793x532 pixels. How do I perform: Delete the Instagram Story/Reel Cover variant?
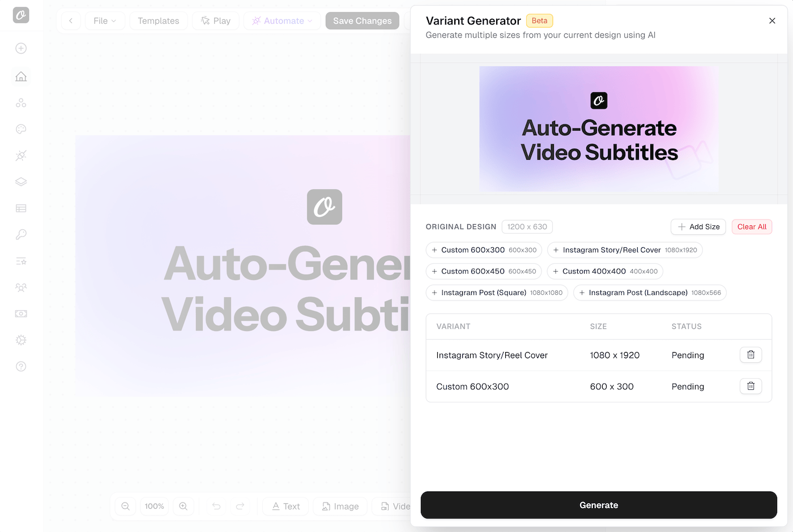click(751, 355)
